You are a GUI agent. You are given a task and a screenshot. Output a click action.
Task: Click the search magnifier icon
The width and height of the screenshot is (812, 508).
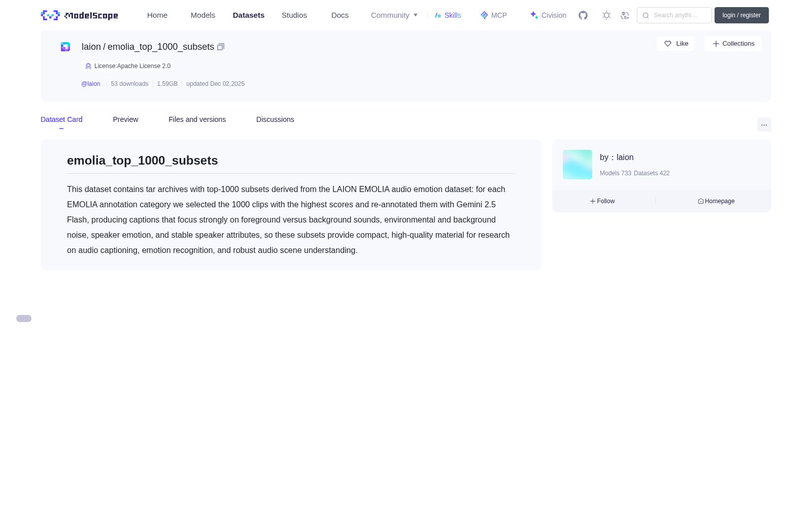(x=646, y=15)
